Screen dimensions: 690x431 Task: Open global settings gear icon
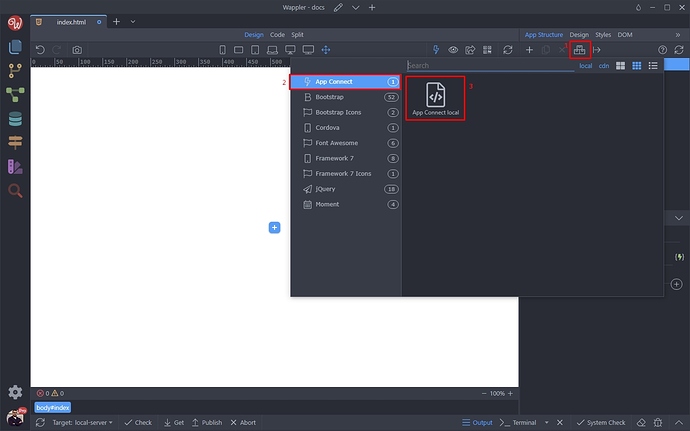click(x=15, y=392)
